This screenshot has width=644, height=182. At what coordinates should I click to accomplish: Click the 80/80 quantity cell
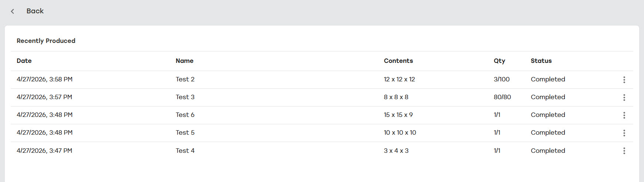[502, 97]
